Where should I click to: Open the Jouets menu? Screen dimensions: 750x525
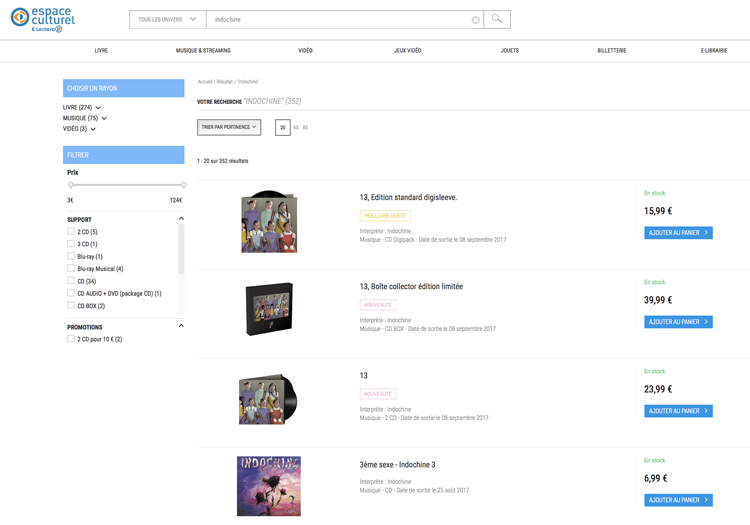[510, 51]
